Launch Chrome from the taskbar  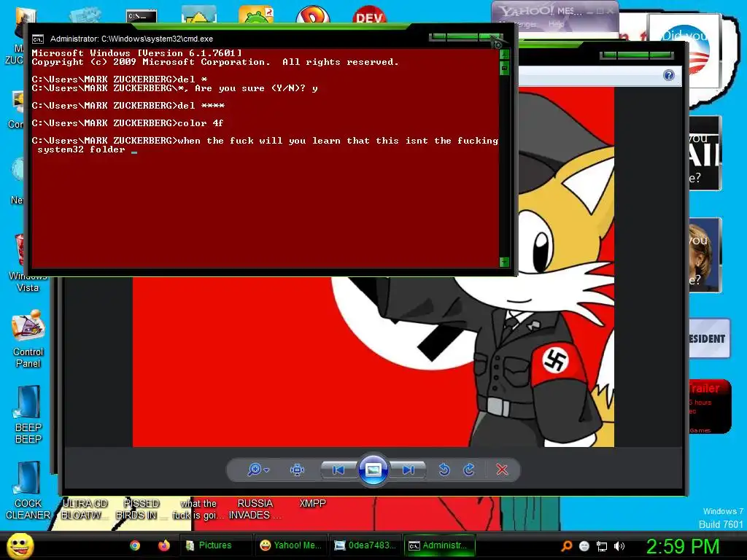[135, 545]
